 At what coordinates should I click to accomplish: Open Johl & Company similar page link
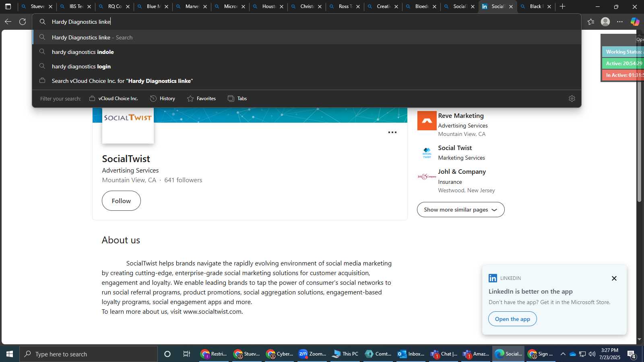click(462, 172)
